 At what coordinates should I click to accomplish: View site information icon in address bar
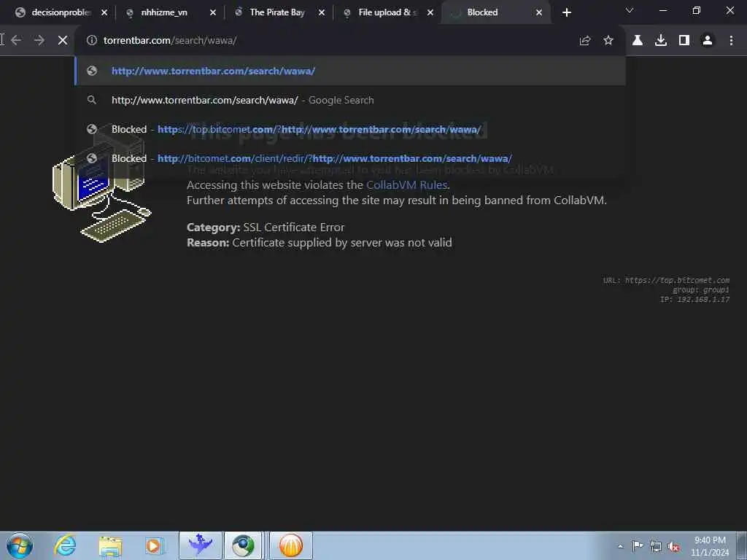click(91, 41)
